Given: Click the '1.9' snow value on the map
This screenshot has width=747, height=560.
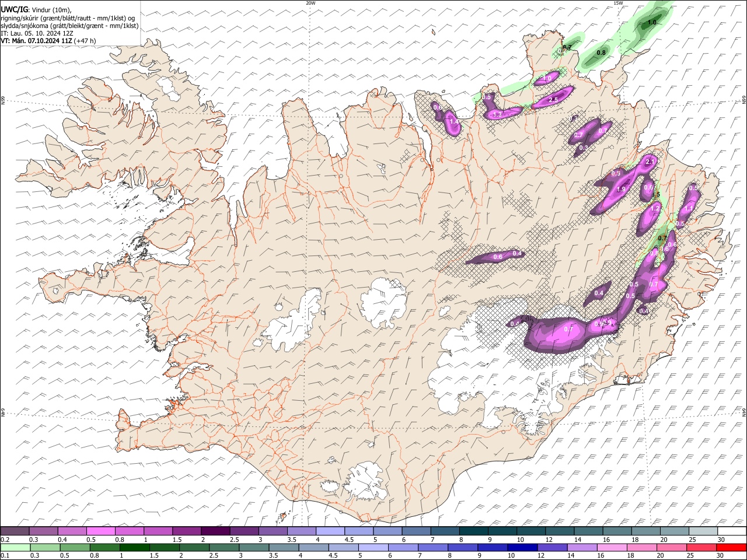Looking at the screenshot, I should point(621,189).
